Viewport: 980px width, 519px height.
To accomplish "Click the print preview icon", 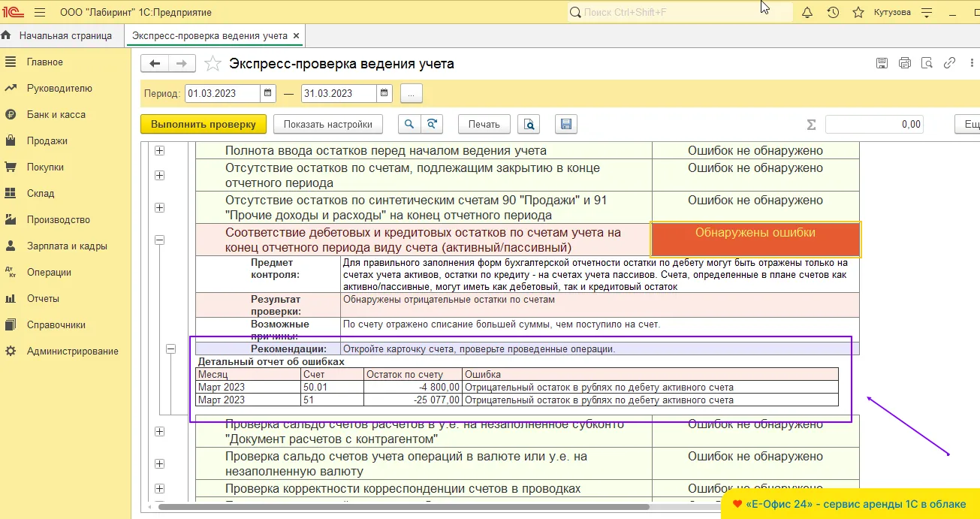I will tap(530, 124).
